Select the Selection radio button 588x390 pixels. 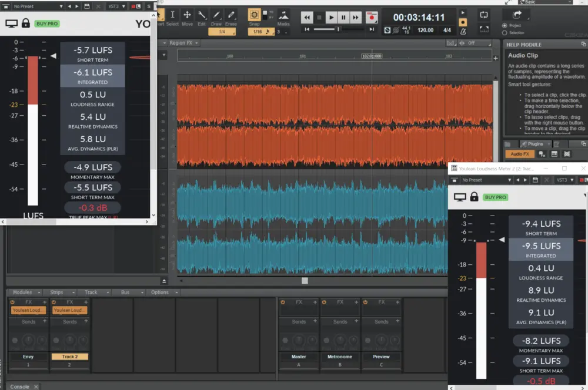click(x=505, y=33)
